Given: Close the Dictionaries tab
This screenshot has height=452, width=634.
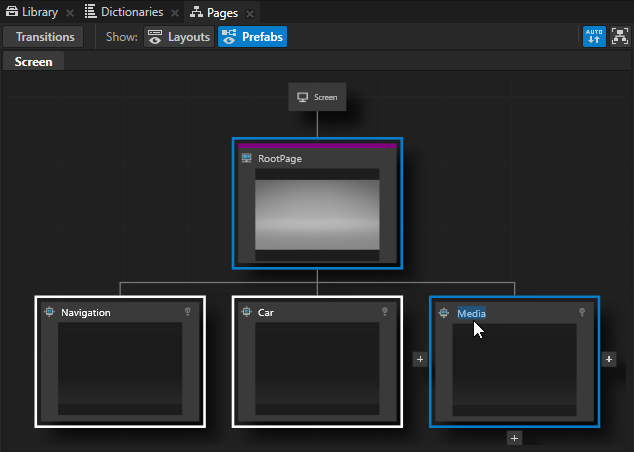Looking at the screenshot, I should coord(174,13).
